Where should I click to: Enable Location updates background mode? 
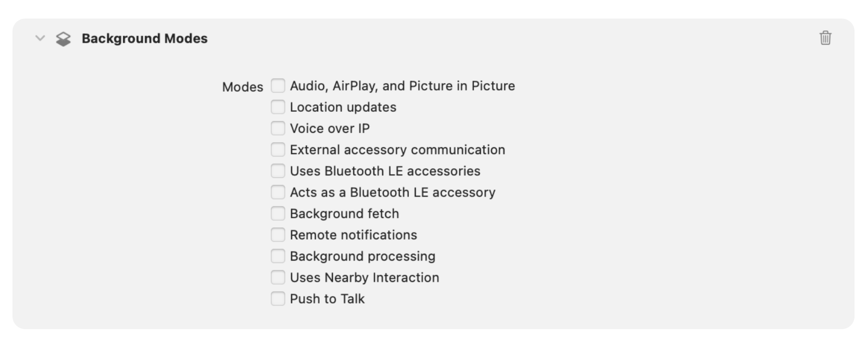click(278, 107)
